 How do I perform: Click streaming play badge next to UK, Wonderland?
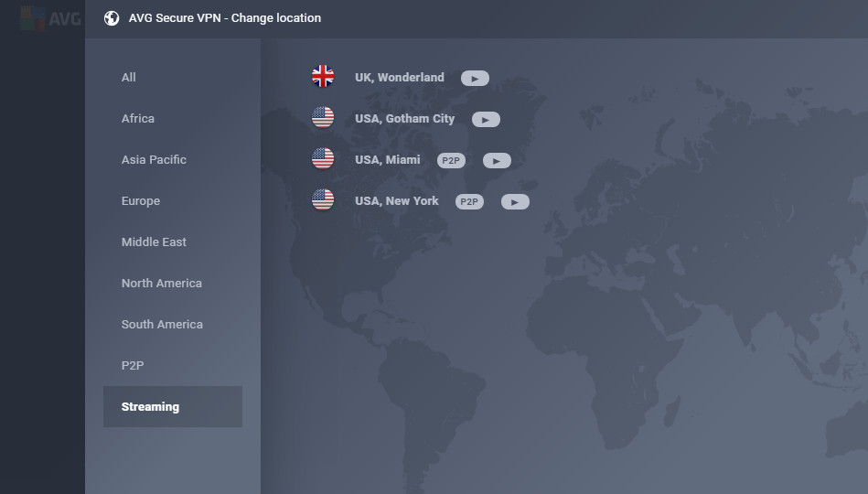pos(475,79)
